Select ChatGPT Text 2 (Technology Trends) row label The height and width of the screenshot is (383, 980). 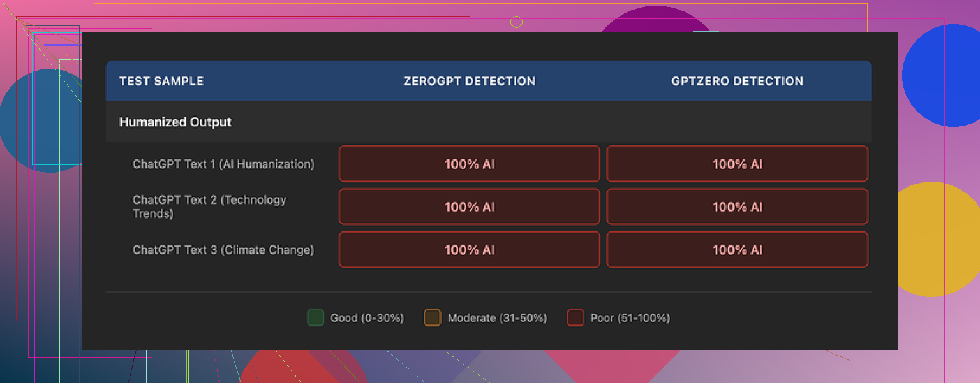[209, 206]
